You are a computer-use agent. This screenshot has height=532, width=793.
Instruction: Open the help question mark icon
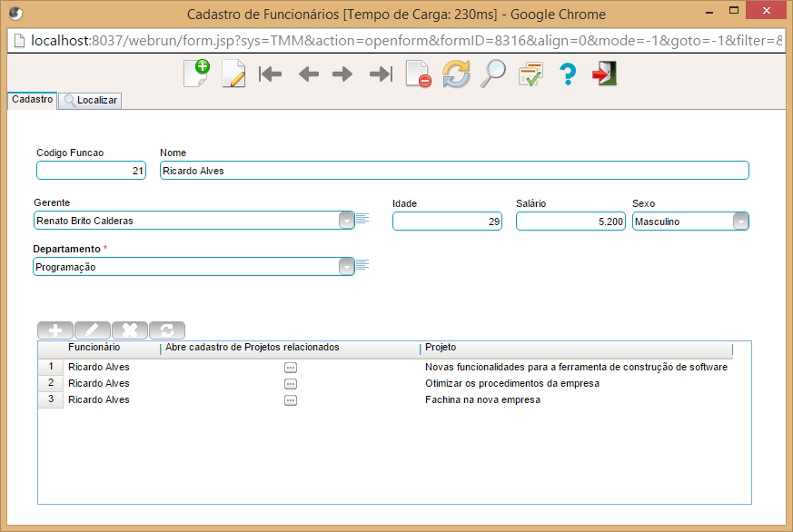coord(568,74)
